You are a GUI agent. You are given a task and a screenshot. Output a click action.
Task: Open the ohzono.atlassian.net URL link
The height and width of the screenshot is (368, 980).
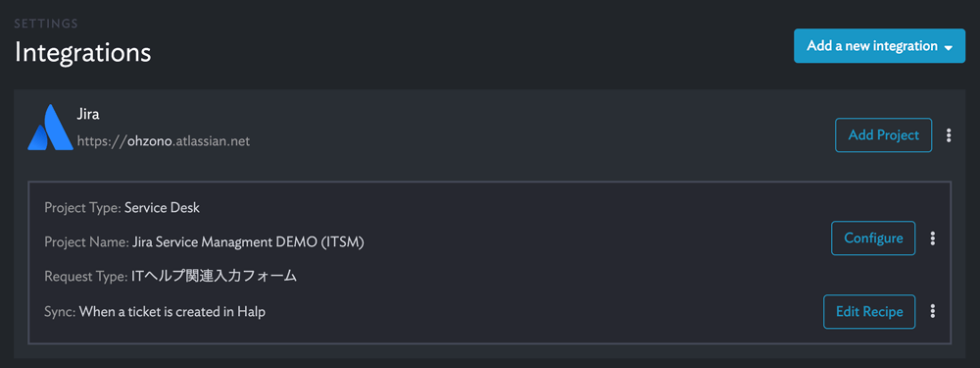pyautogui.click(x=163, y=141)
